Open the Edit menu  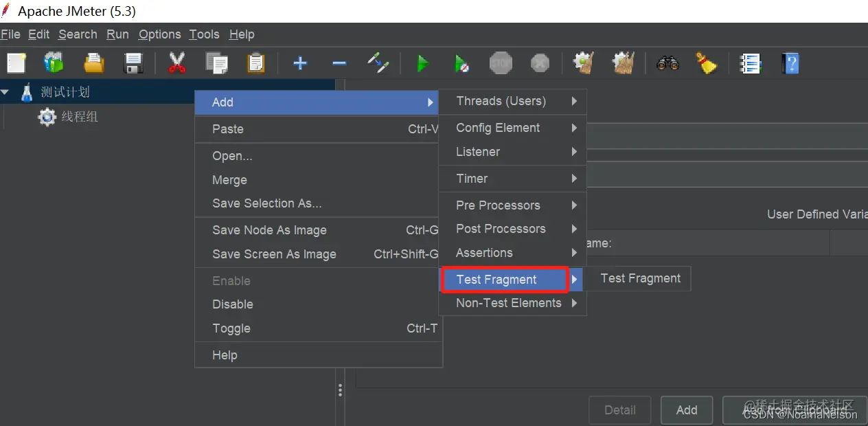pos(38,34)
